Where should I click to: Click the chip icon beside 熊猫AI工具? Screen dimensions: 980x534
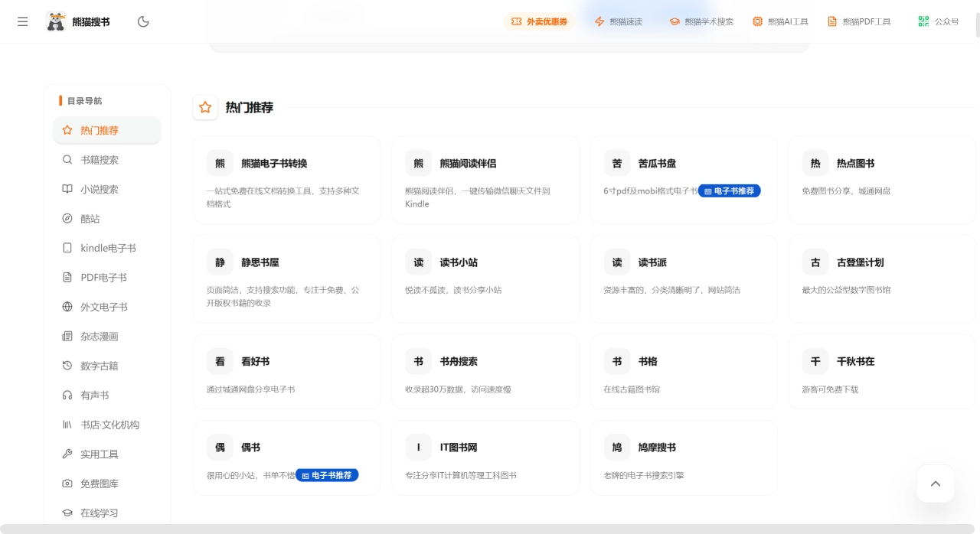tap(758, 21)
